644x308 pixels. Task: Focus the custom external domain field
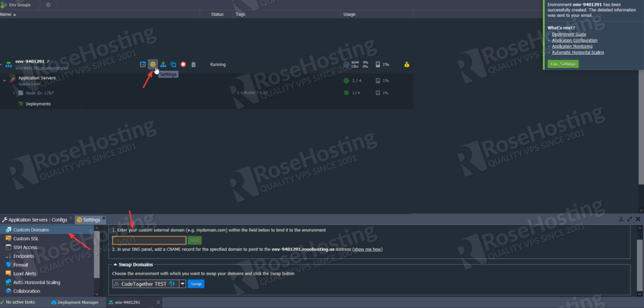[149, 240]
